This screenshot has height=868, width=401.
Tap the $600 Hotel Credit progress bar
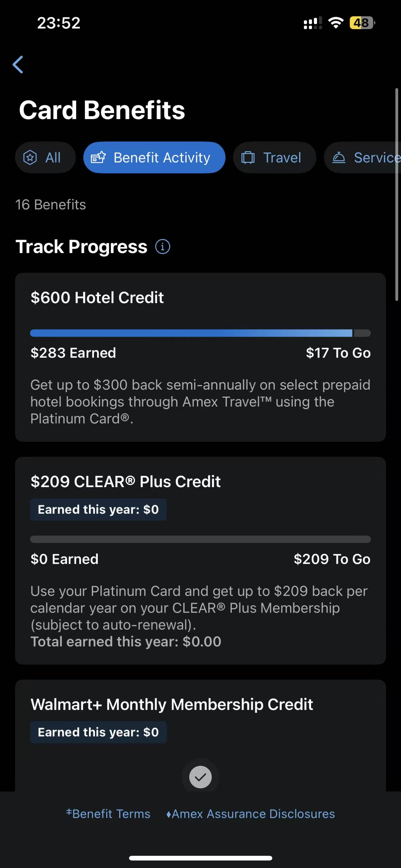[200, 333]
